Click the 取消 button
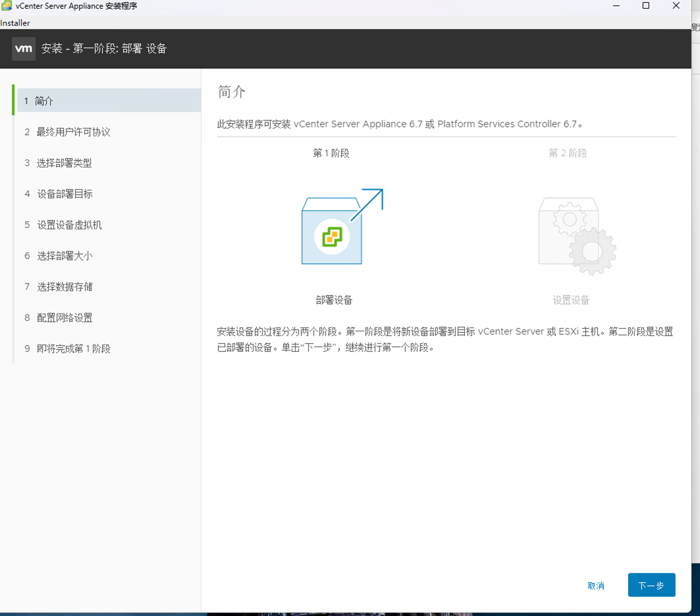 tap(596, 585)
